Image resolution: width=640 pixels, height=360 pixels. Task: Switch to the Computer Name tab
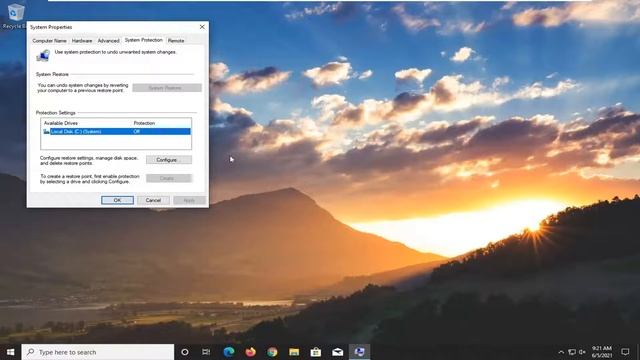49,41
